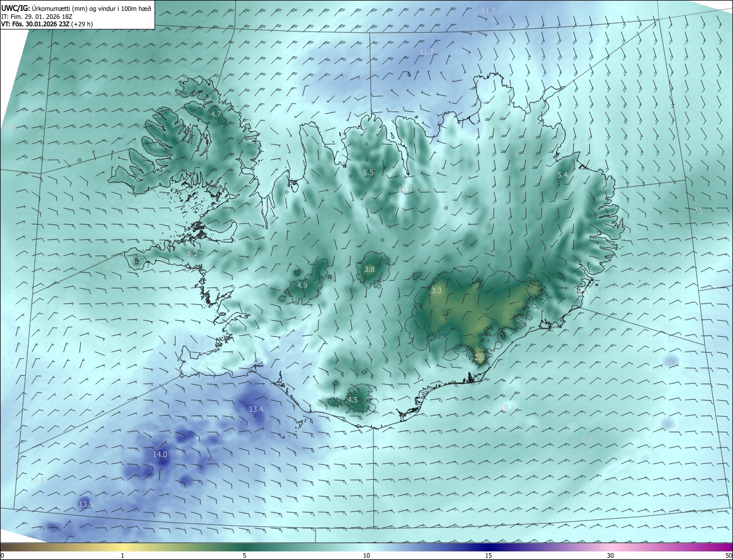Click the 4.9 precipitation value
733x560 pixels.
(302, 285)
